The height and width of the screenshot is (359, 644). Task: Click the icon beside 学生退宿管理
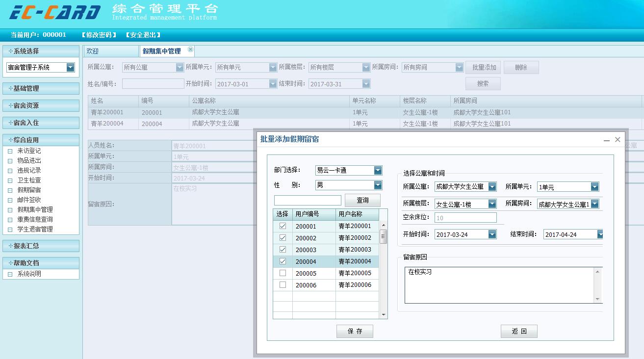(x=10, y=230)
